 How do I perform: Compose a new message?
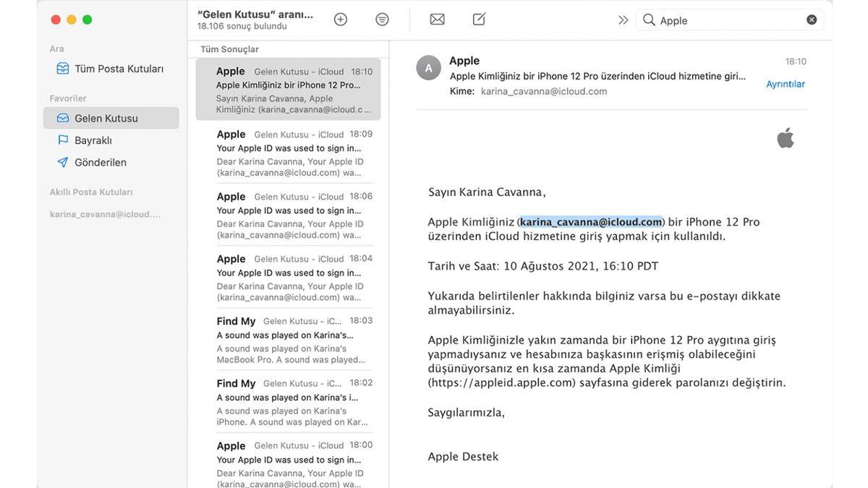(478, 19)
